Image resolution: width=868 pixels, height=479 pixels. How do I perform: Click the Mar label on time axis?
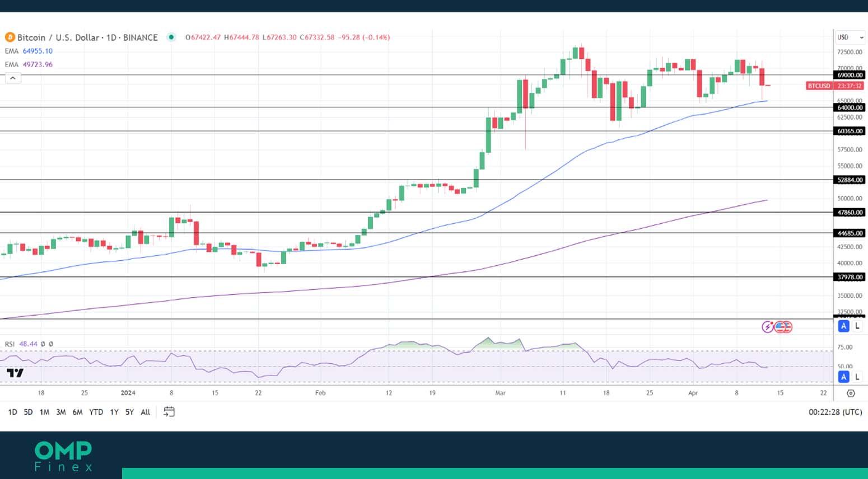[x=500, y=393]
